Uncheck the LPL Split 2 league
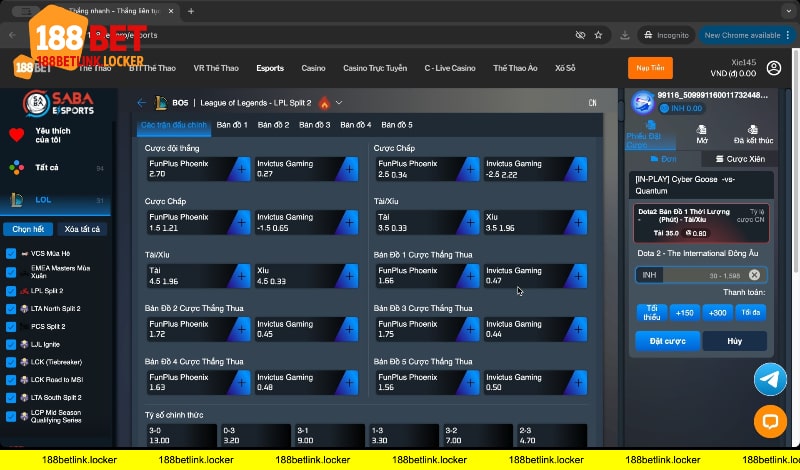This screenshot has height=470, width=800. [x=11, y=290]
